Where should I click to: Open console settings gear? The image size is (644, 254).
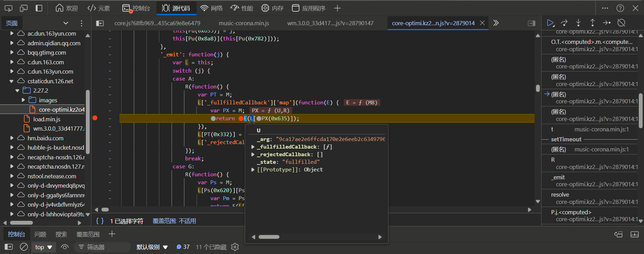(235, 247)
